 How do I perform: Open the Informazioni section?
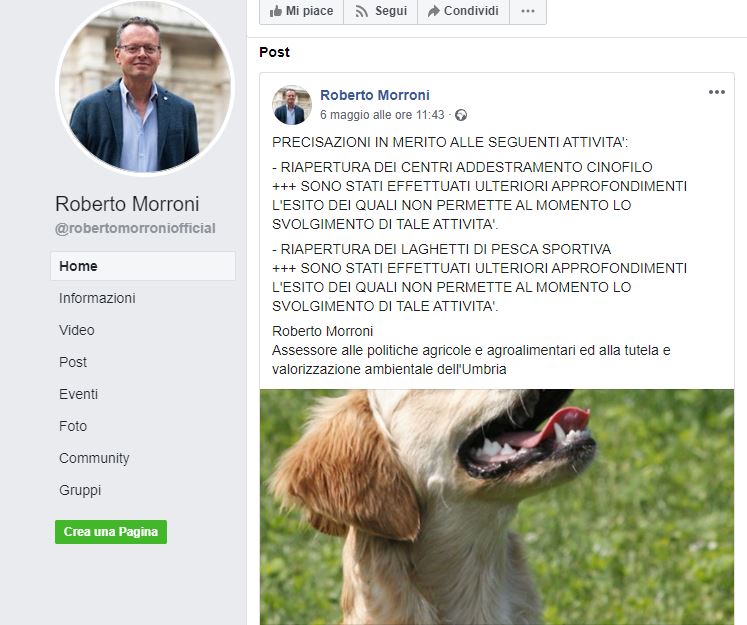point(97,298)
